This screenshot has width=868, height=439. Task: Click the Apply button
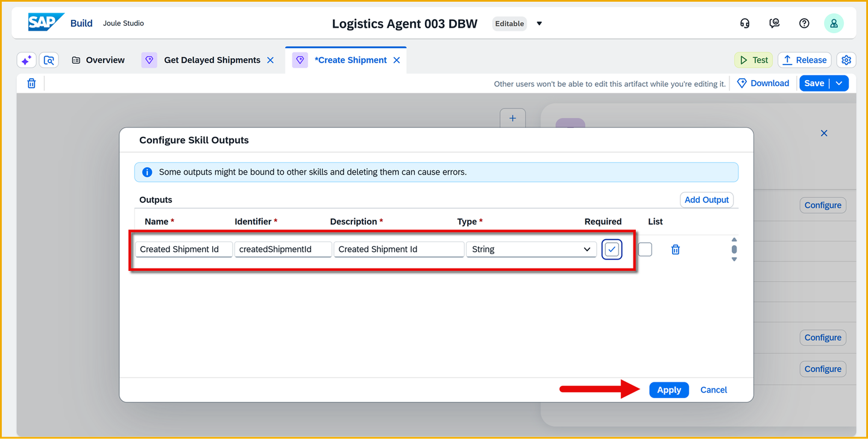point(669,390)
